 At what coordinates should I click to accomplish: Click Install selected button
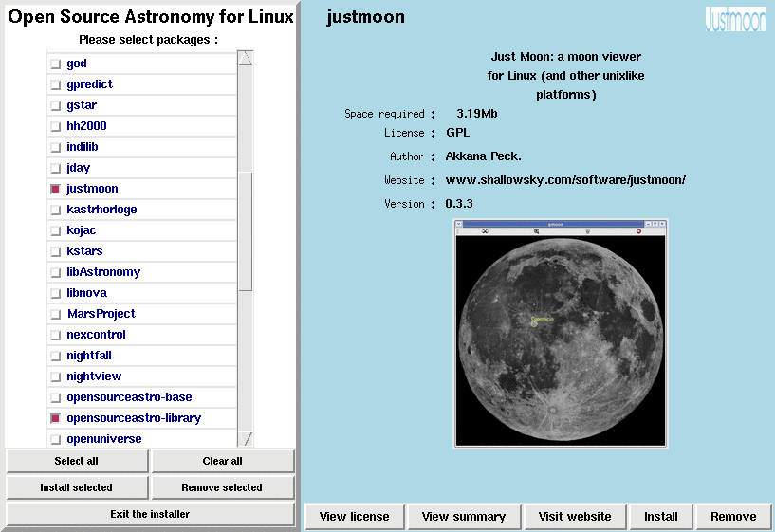(77, 487)
